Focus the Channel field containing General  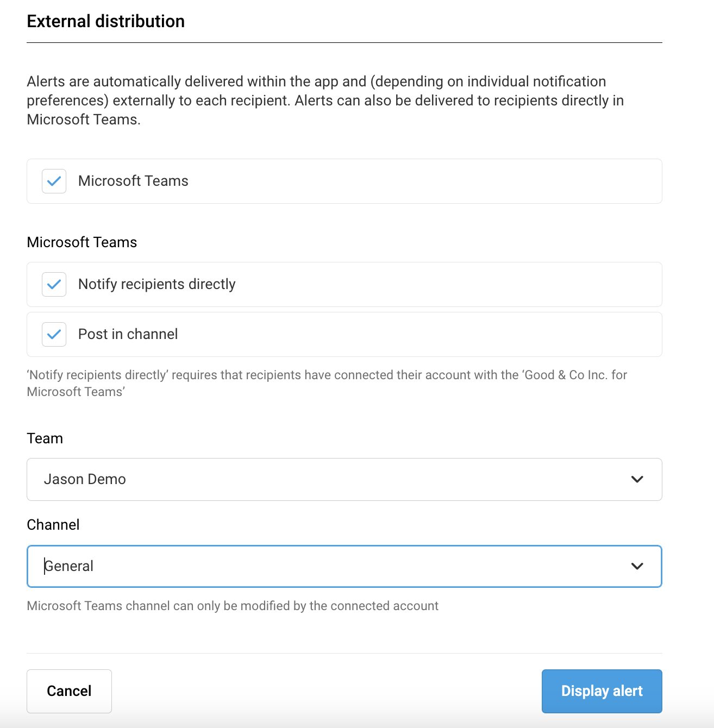[326, 566]
